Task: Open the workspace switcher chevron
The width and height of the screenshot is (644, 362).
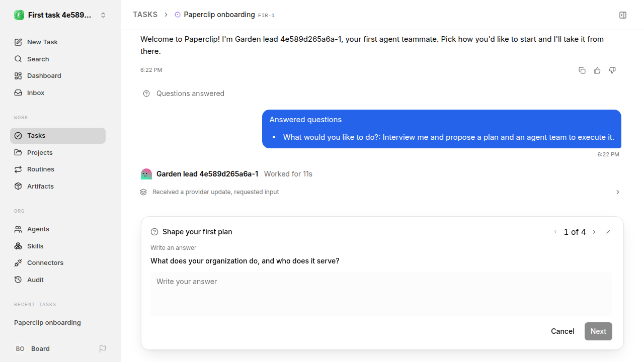Action: coord(103,15)
